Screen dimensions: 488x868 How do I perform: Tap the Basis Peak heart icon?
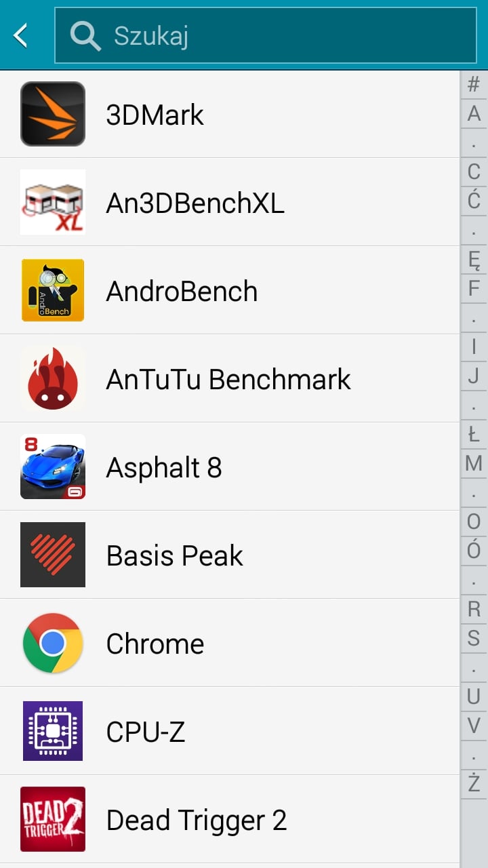(53, 555)
